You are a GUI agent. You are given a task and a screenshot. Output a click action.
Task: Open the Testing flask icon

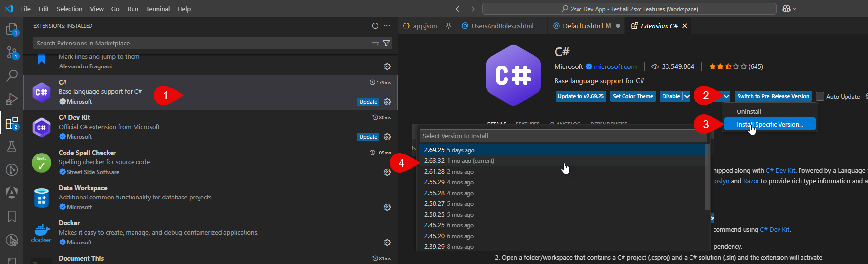point(12,146)
